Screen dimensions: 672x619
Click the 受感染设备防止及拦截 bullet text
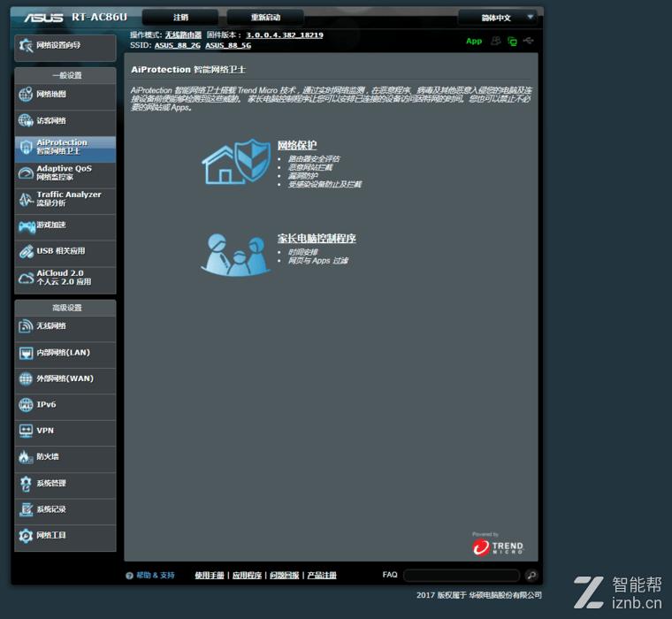[325, 184]
